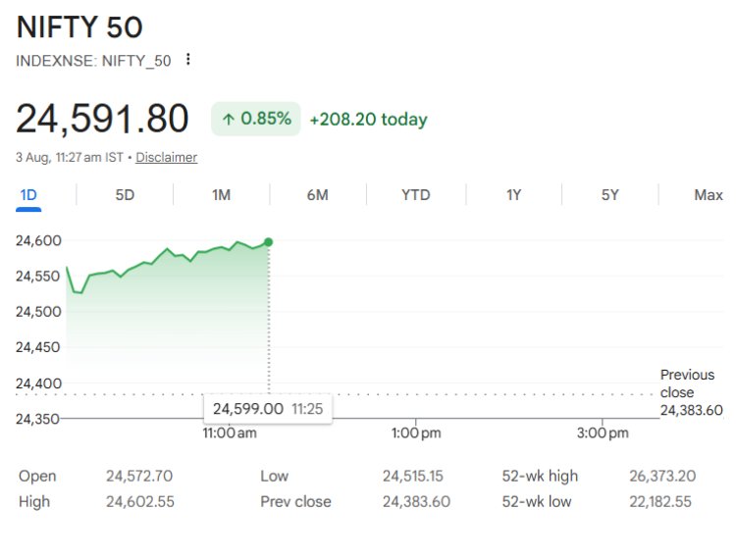Image resolution: width=736 pixels, height=560 pixels.
Task: Switch to the 1M tab
Action: tap(221, 195)
